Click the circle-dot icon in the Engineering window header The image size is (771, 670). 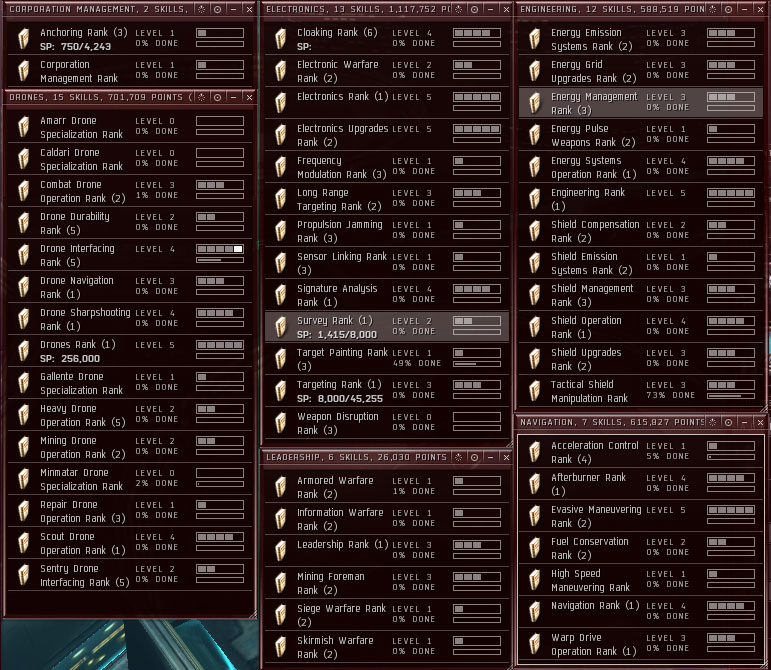728,9
